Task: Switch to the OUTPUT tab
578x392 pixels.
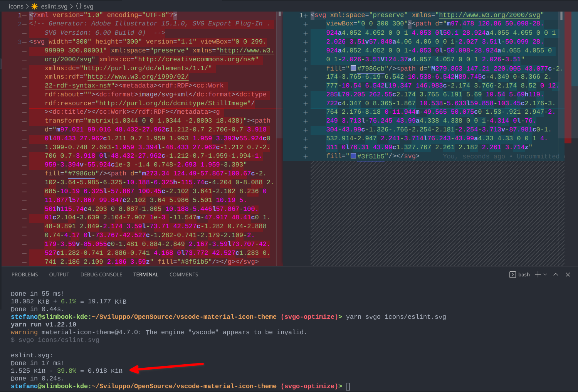Action: (x=59, y=274)
